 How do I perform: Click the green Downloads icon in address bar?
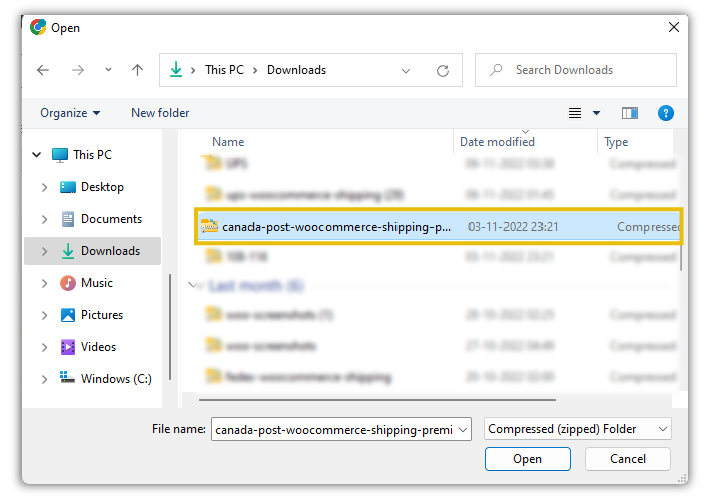(176, 69)
